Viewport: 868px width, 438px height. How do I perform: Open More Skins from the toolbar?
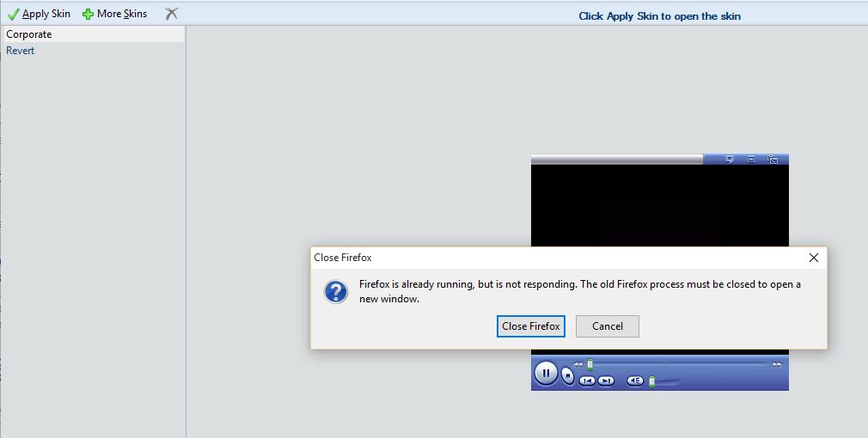[114, 14]
